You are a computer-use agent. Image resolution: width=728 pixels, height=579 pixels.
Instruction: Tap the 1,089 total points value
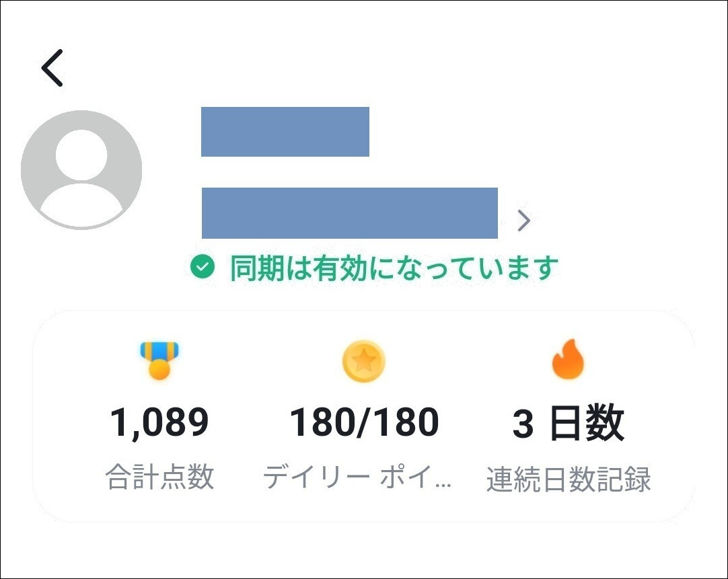point(159,422)
